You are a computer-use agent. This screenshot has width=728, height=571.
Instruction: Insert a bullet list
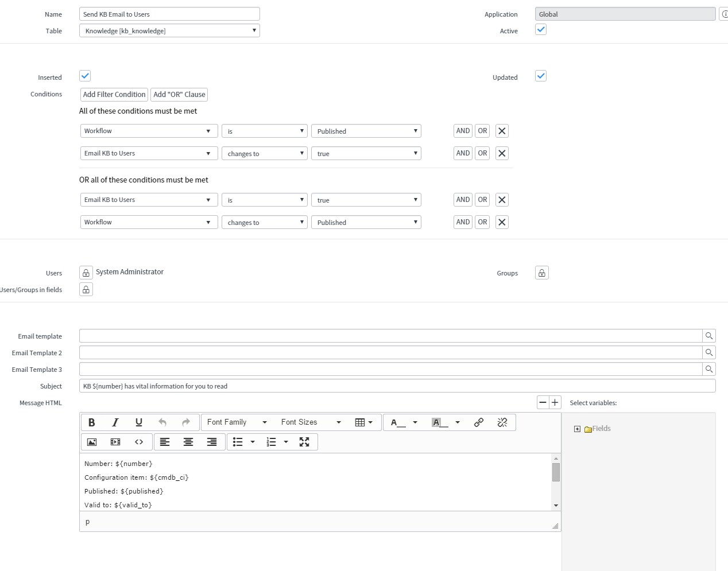pos(238,442)
